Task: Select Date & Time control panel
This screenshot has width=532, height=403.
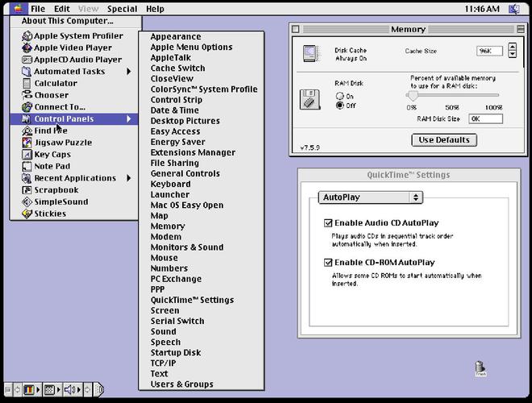Action: pyautogui.click(x=202, y=110)
